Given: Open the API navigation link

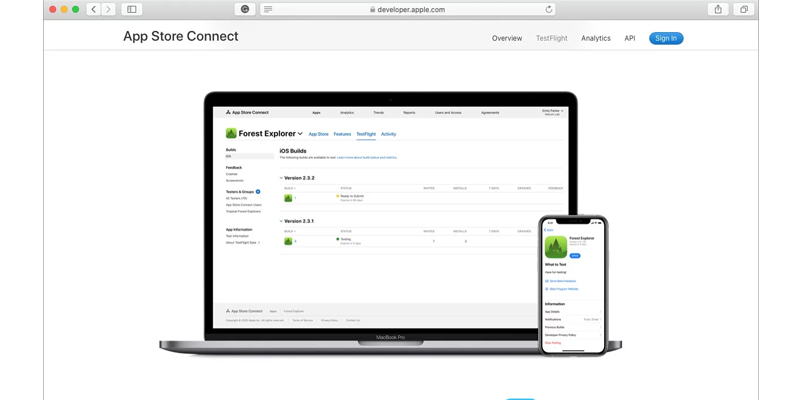Looking at the screenshot, I should [630, 38].
